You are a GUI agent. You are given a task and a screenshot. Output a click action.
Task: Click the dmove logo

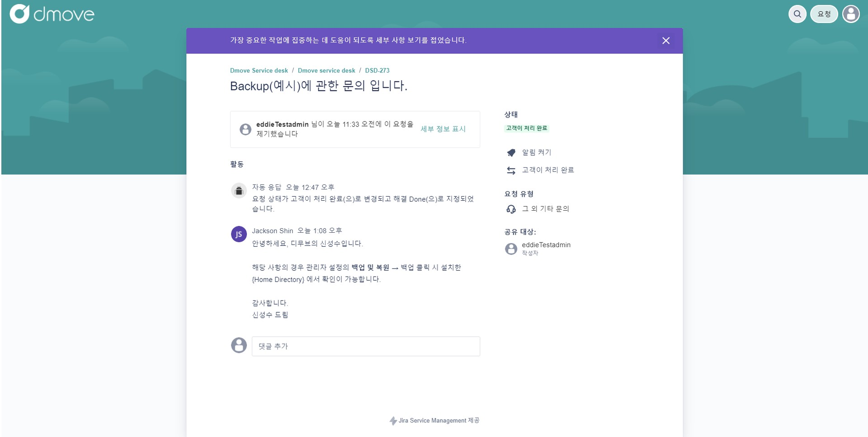click(x=52, y=14)
